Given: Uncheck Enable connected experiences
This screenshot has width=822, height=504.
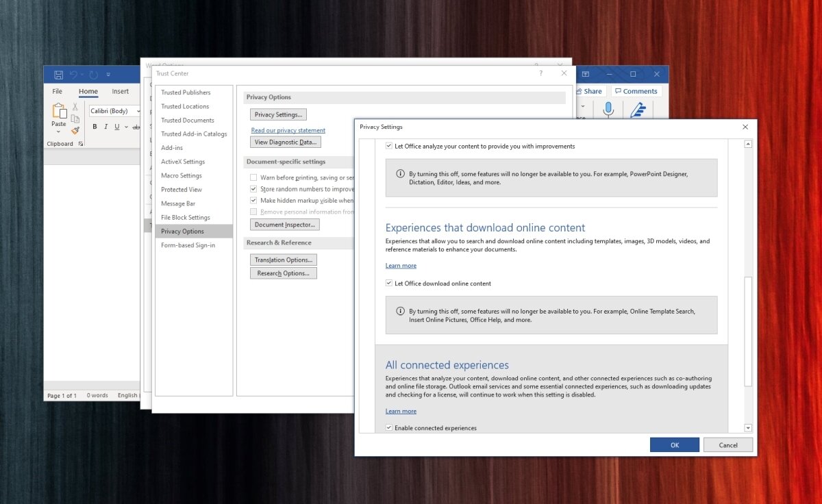Looking at the screenshot, I should pyautogui.click(x=388, y=427).
